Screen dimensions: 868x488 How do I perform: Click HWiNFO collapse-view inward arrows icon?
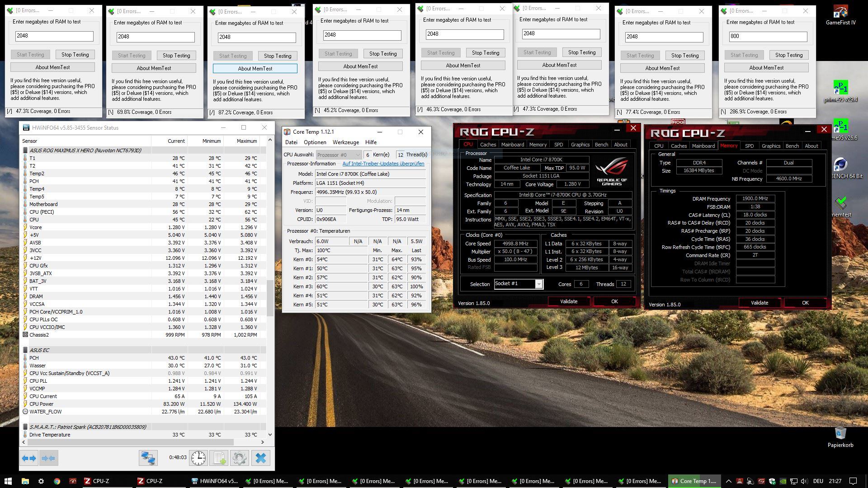pos(48,458)
